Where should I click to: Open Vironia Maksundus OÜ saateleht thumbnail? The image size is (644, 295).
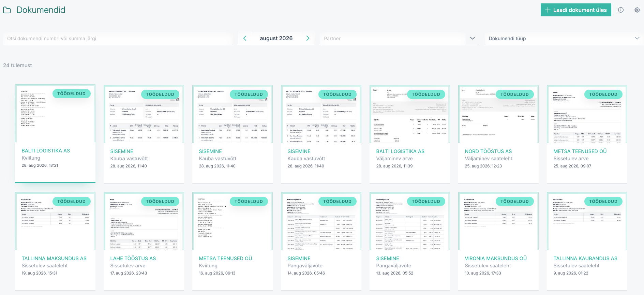[498, 221]
